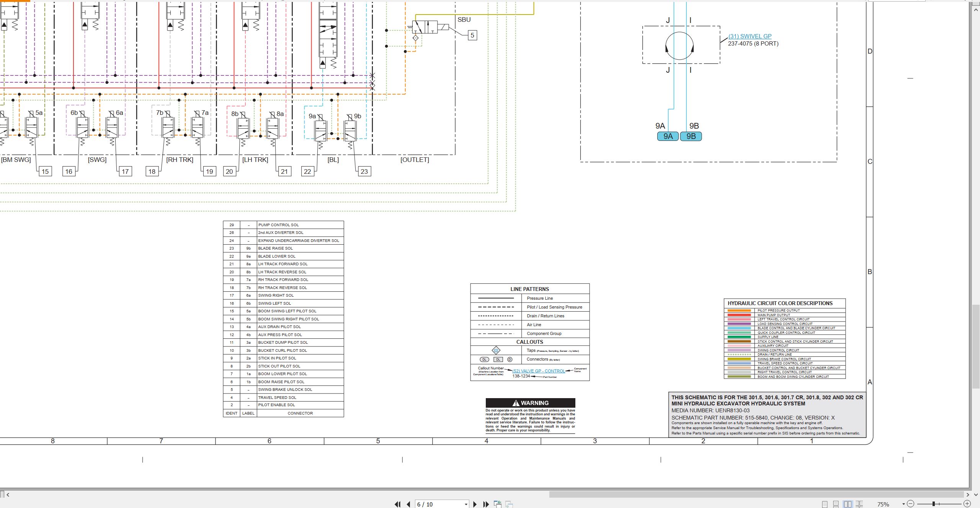Select continuous facing page layout
Screen dimensions: 980x508
[x=859, y=504]
